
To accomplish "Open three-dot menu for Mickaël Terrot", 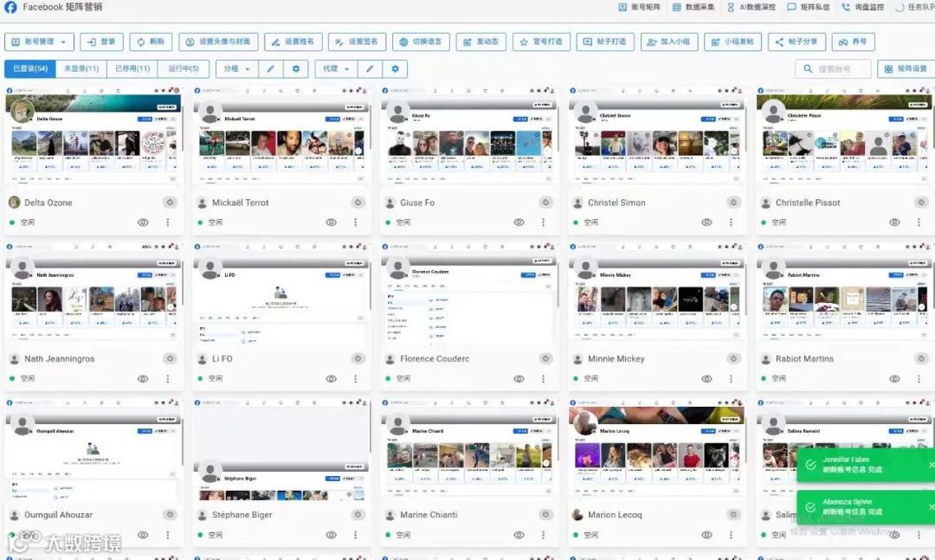I will pos(356,222).
